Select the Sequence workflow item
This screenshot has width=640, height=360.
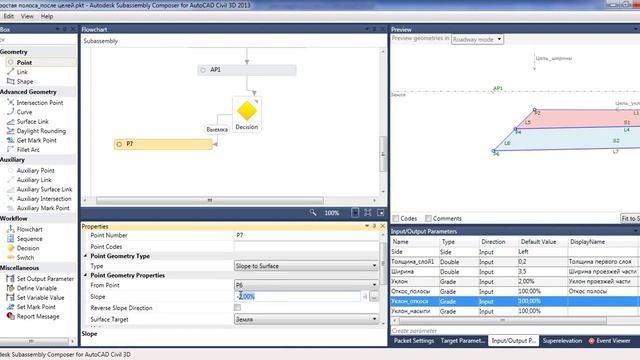29,238
